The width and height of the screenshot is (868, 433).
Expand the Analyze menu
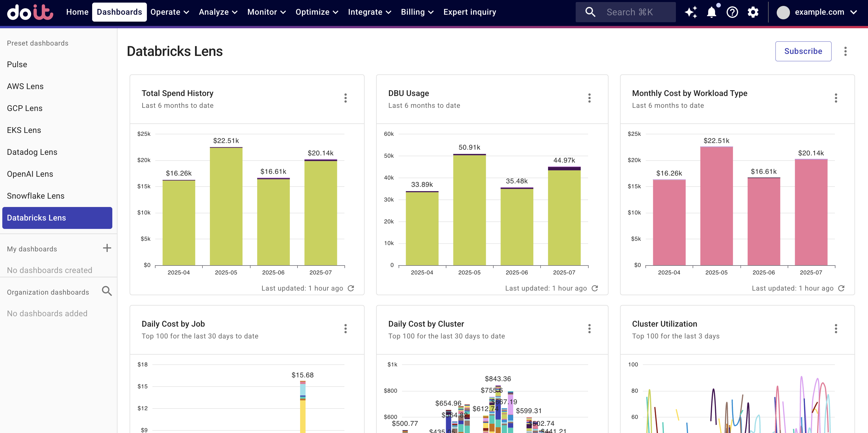(x=218, y=12)
